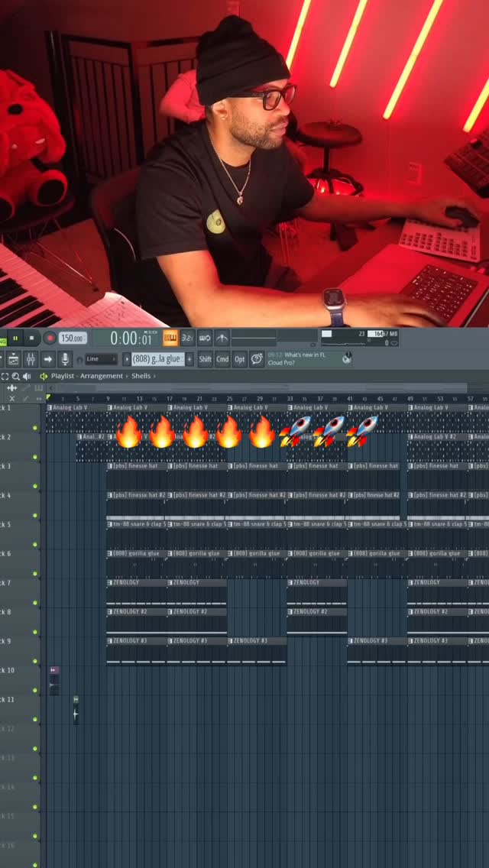
Task: Mute track 9 via its green LED
Action: click(35, 661)
